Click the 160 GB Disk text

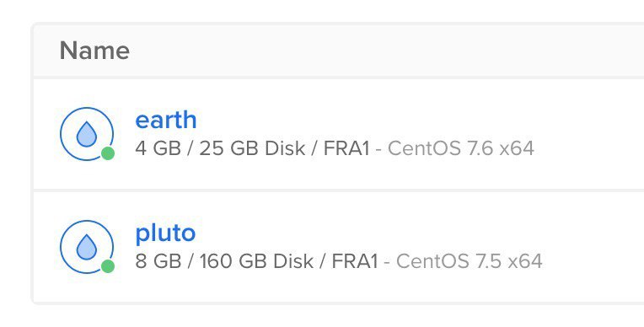point(256,261)
